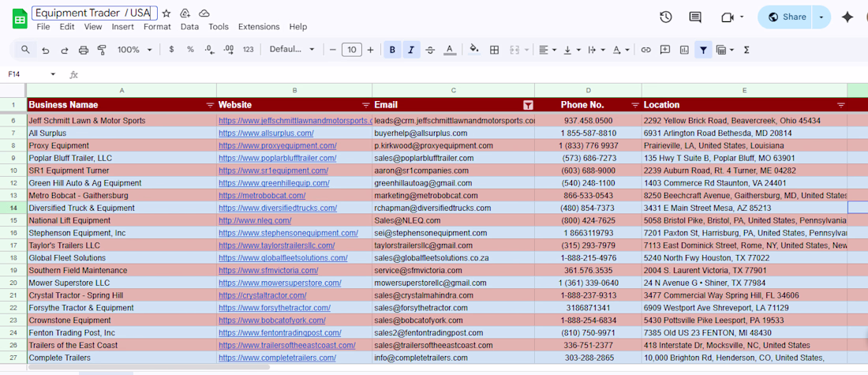Open the allsurplus.com website link
This screenshot has width=868, height=375.
[x=266, y=133]
